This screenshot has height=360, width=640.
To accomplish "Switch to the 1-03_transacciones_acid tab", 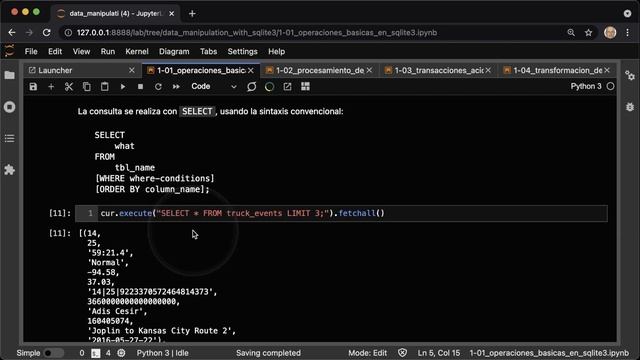I will (439, 71).
